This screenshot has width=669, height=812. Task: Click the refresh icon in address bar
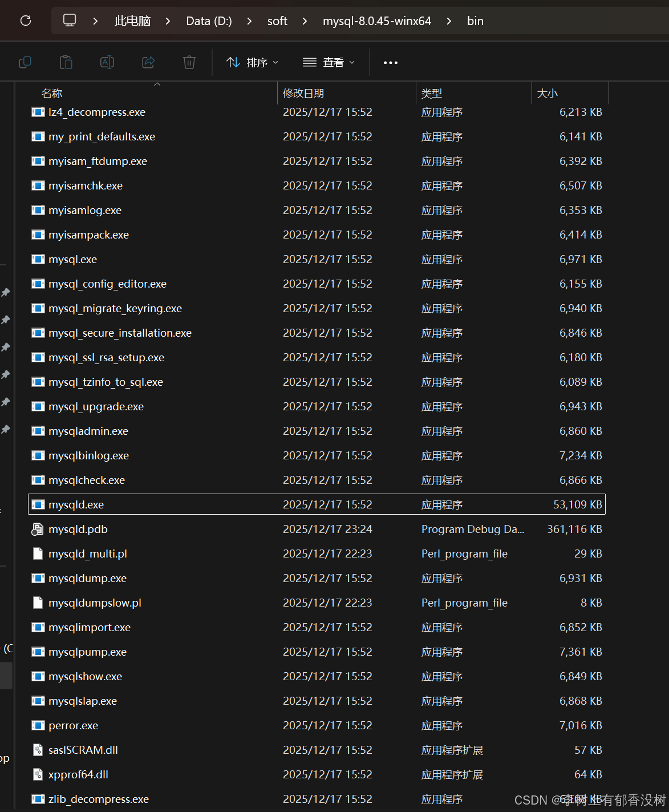[x=26, y=21]
